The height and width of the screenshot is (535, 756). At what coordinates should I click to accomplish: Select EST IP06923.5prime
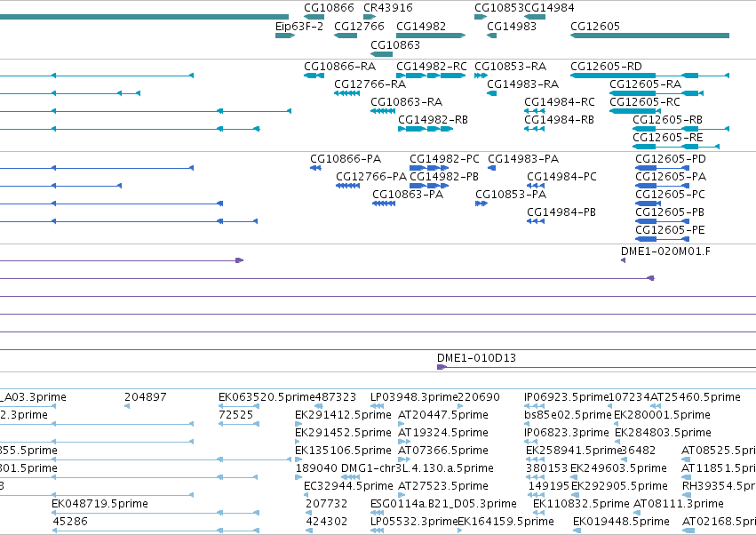click(566, 397)
